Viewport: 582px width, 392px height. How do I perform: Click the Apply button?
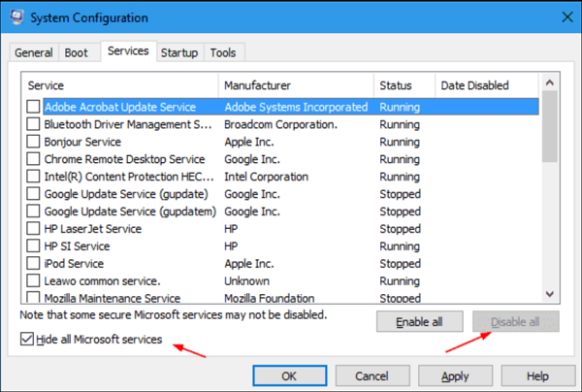(455, 376)
